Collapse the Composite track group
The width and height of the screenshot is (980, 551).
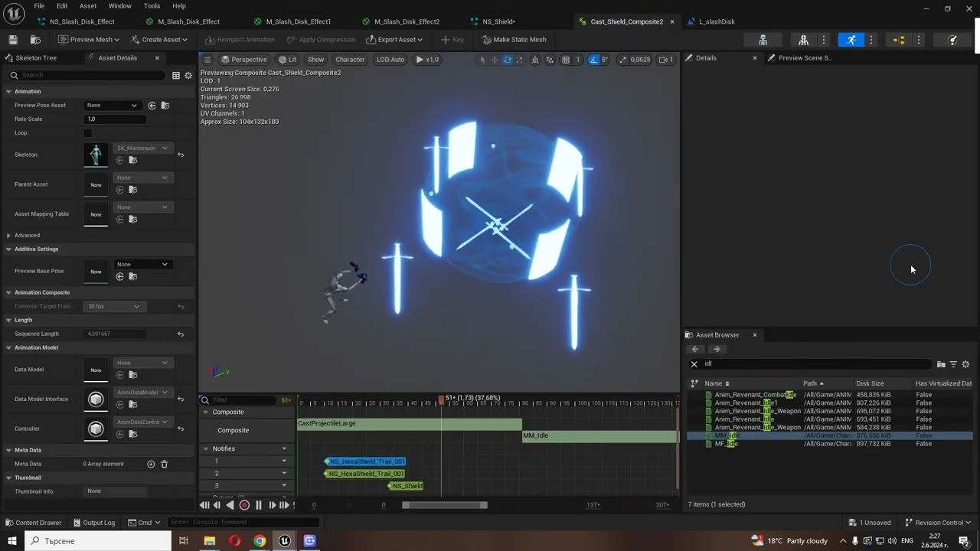click(x=205, y=412)
